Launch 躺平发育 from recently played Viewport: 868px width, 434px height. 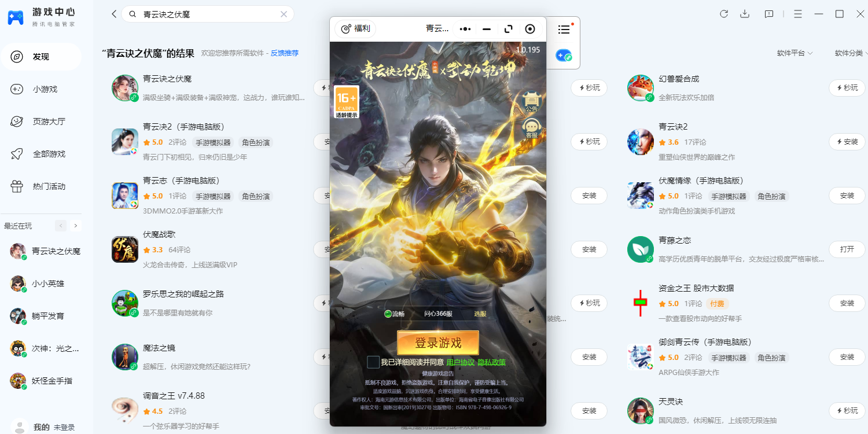tap(38, 316)
